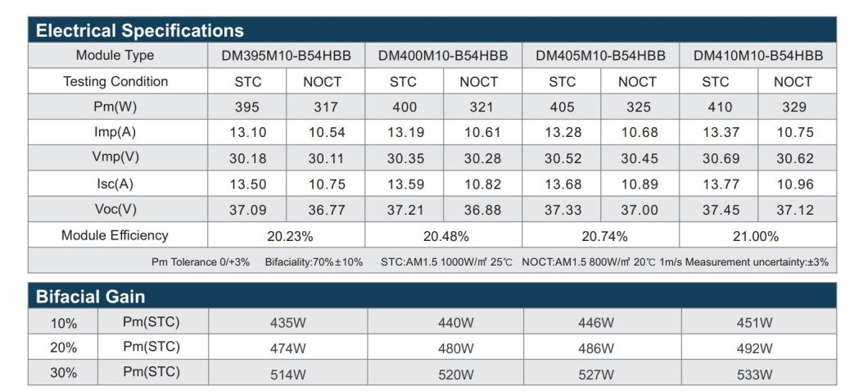Click the Module Type row label
The image size is (868, 391).
pyautogui.click(x=115, y=56)
